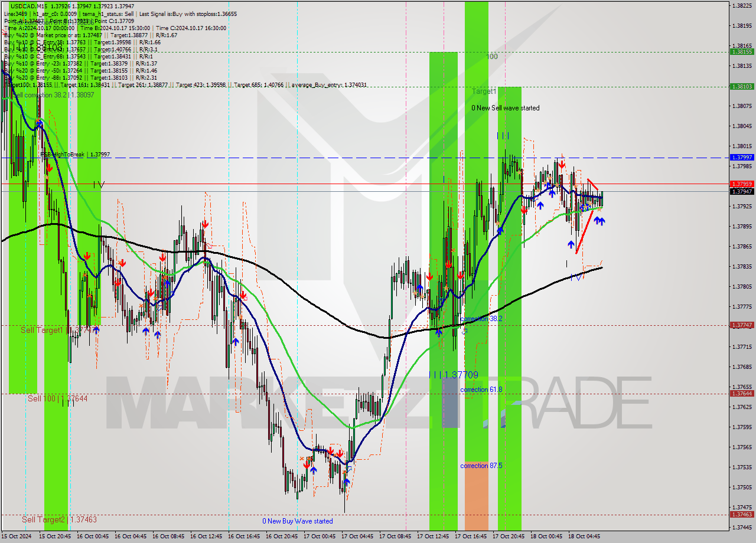Viewport: 756px width, 543px height.
Task: Click the '17 Oct 20:45' time axis label
Action: (x=507, y=537)
